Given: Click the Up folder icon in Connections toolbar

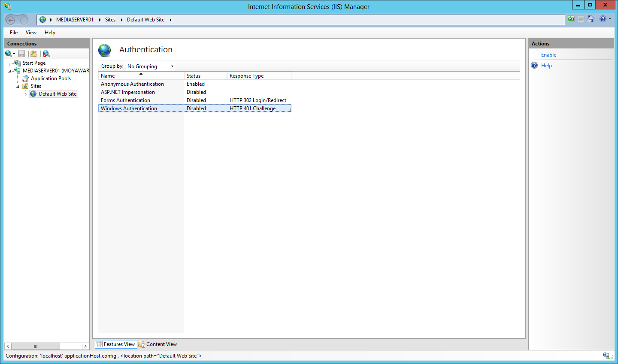Looking at the screenshot, I should click(x=33, y=54).
